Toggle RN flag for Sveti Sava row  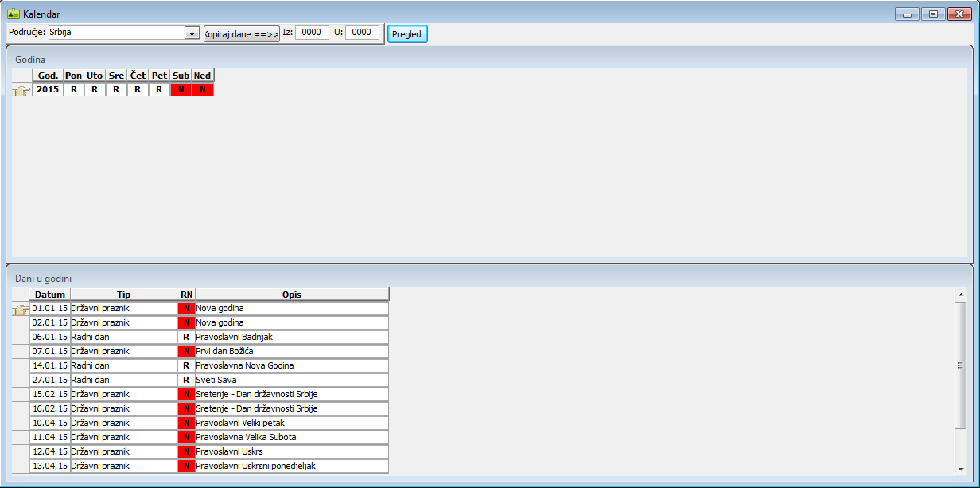[187, 380]
